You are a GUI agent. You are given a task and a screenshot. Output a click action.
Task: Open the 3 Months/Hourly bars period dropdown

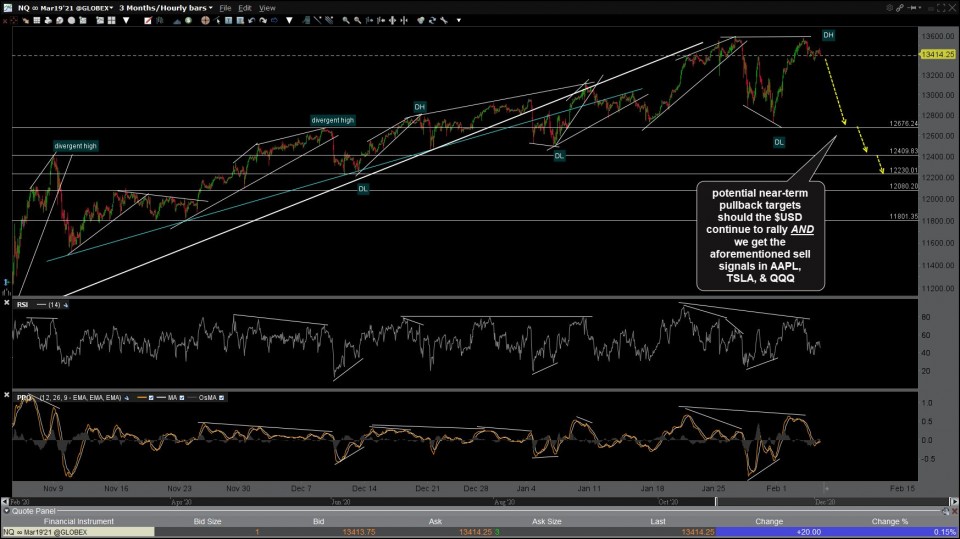[166, 8]
